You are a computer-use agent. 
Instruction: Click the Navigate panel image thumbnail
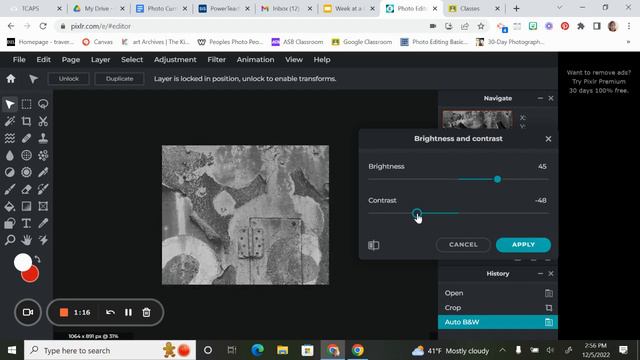tap(477, 120)
